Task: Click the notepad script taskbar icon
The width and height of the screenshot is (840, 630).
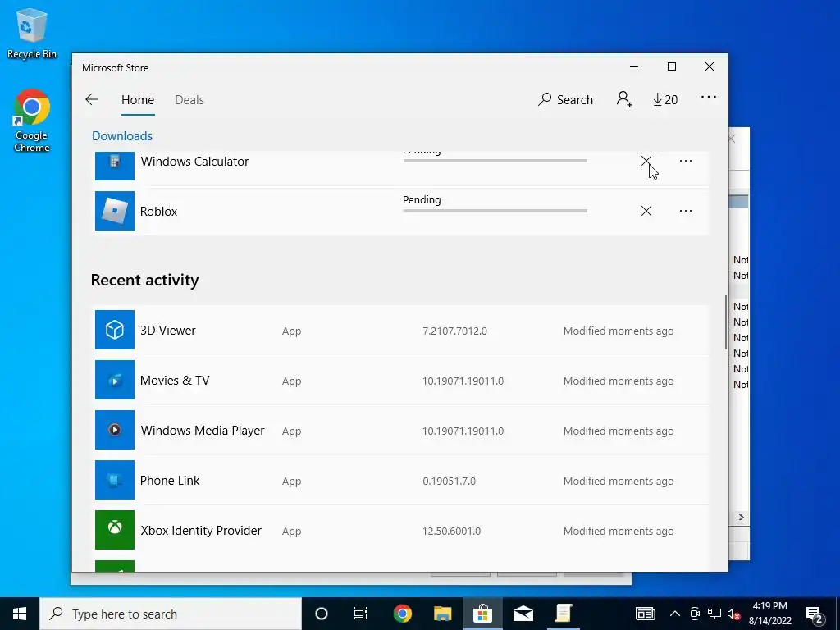Action: pos(563,614)
